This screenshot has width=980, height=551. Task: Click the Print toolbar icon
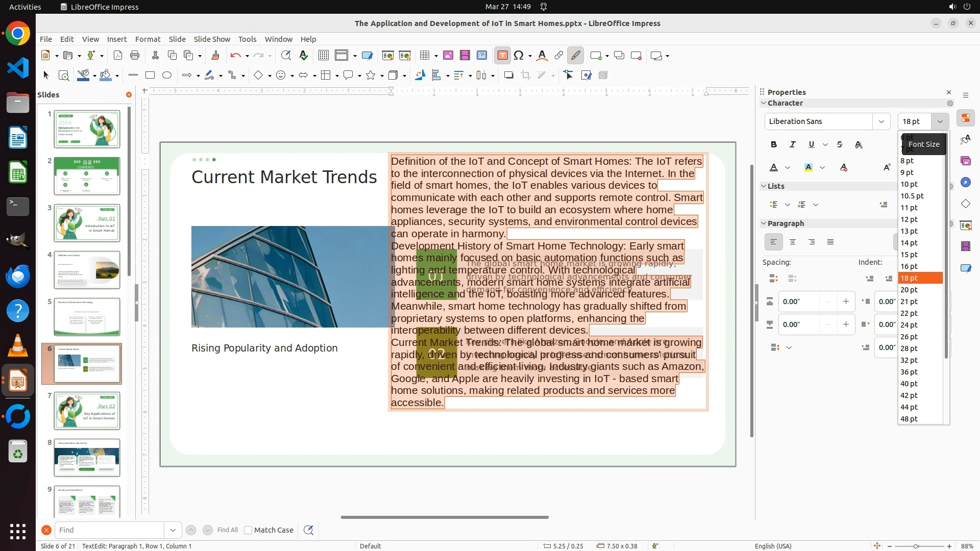pyautogui.click(x=135, y=56)
